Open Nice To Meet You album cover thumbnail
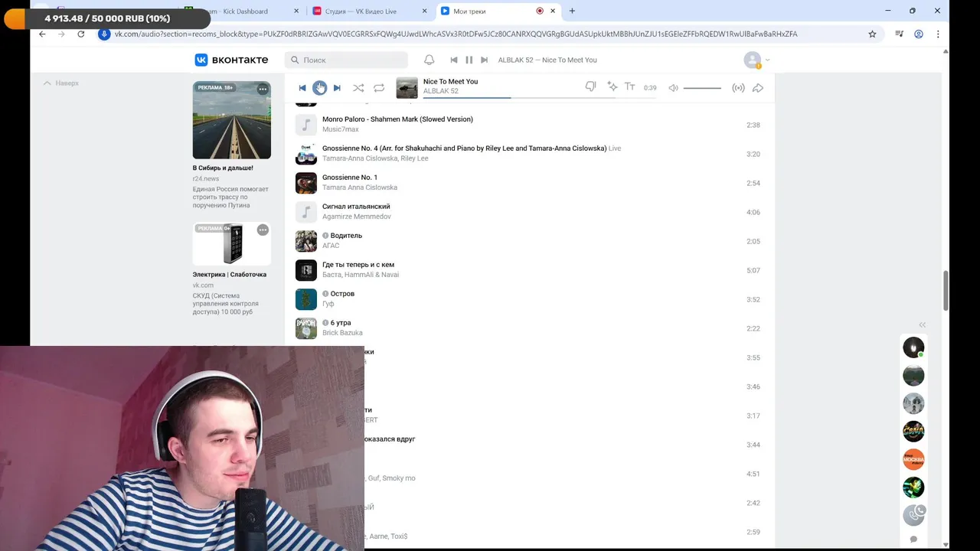This screenshot has height=551, width=980. pyautogui.click(x=407, y=88)
